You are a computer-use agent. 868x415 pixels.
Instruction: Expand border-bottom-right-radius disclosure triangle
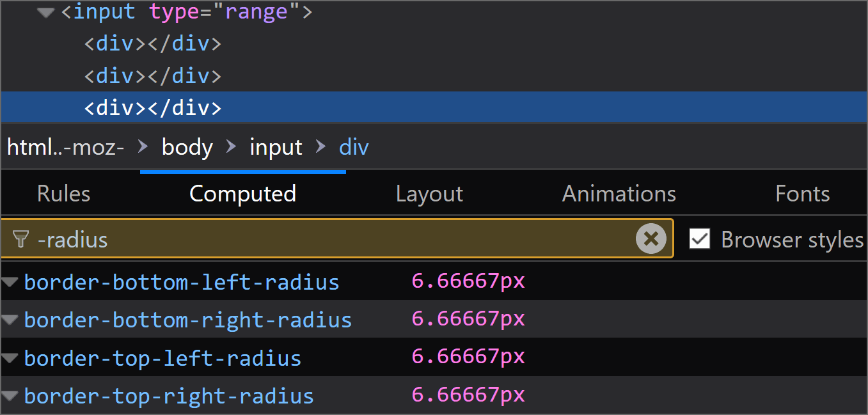pos(9,320)
